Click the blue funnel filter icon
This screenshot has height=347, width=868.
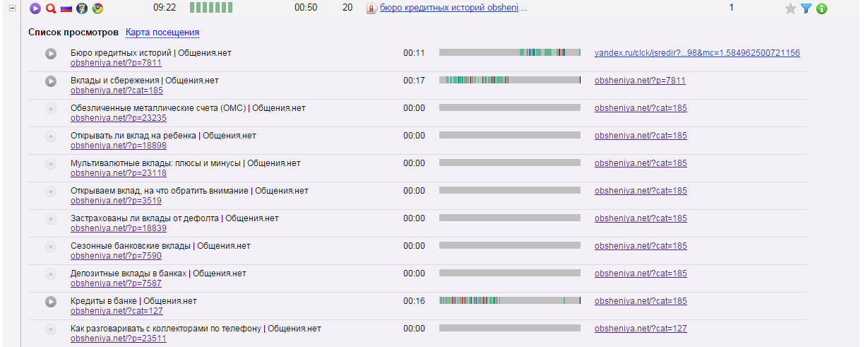click(806, 8)
